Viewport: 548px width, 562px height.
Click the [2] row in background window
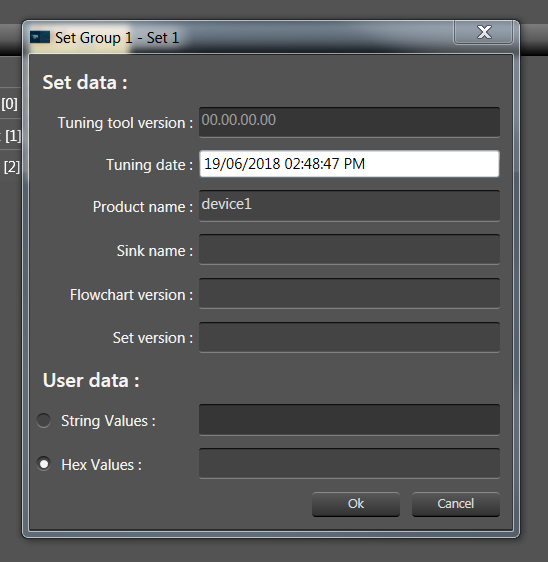pyautogui.click(x=11, y=167)
